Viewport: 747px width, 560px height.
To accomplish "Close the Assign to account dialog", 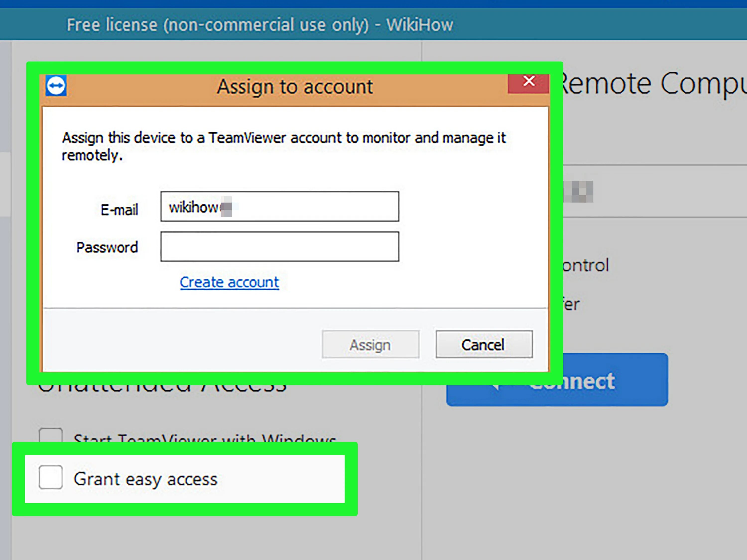I will click(529, 83).
